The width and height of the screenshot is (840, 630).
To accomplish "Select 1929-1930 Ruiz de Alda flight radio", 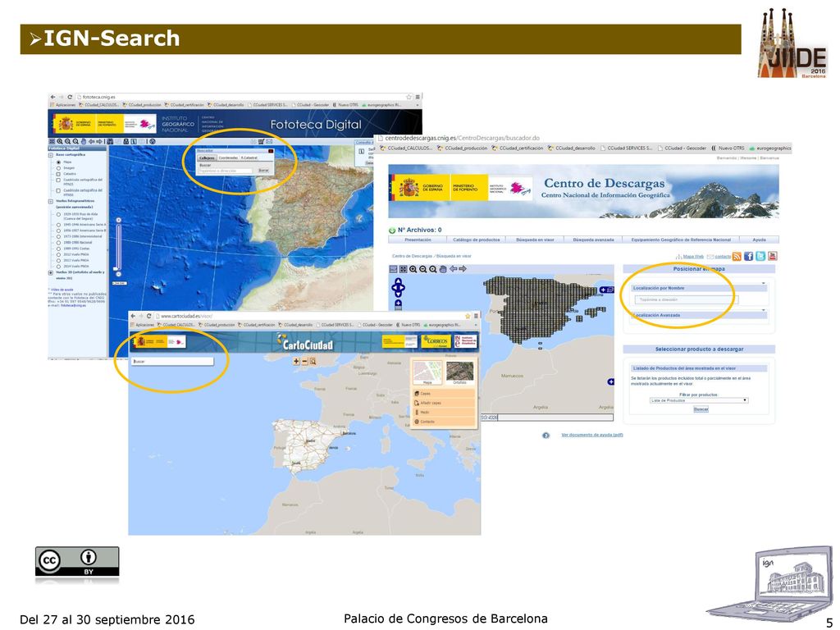I will (58, 214).
